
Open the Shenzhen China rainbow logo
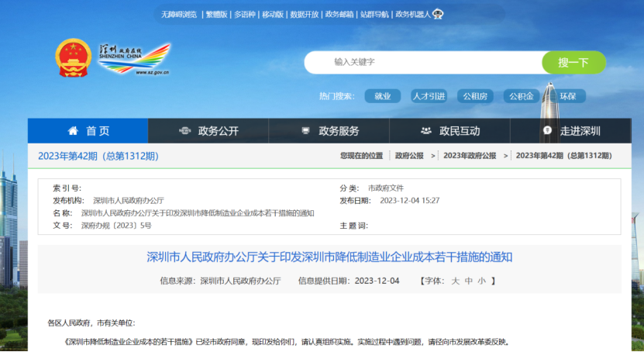(134, 59)
